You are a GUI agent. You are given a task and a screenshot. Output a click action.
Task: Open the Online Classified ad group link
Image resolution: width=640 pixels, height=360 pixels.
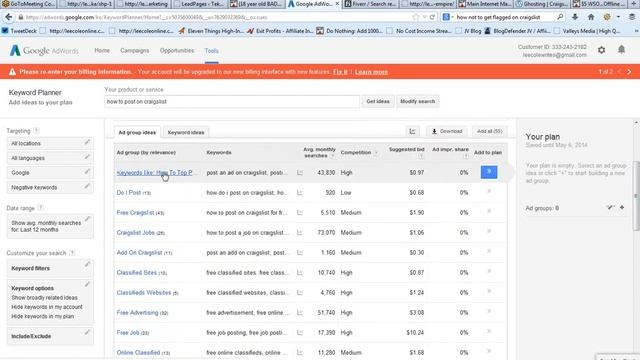[138, 353]
